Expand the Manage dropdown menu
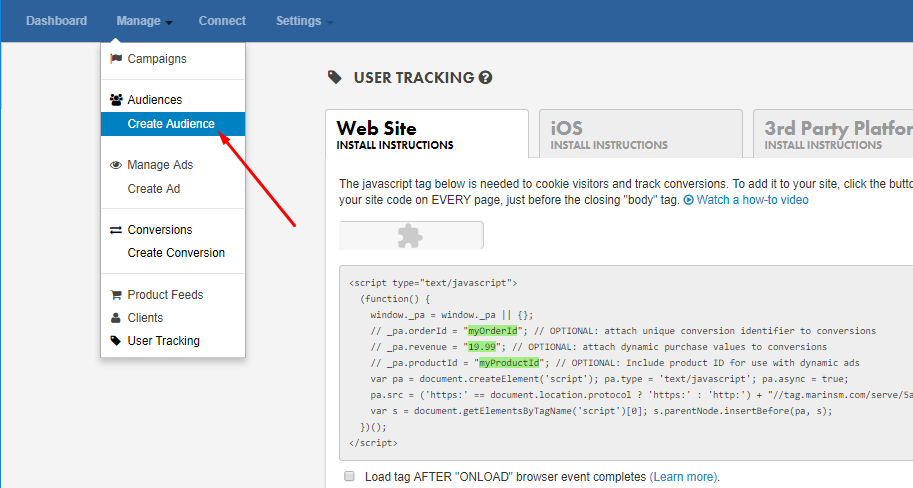 [144, 21]
